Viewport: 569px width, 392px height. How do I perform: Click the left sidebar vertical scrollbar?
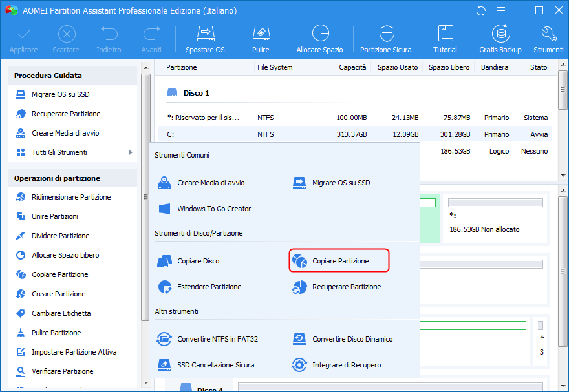pos(145,194)
